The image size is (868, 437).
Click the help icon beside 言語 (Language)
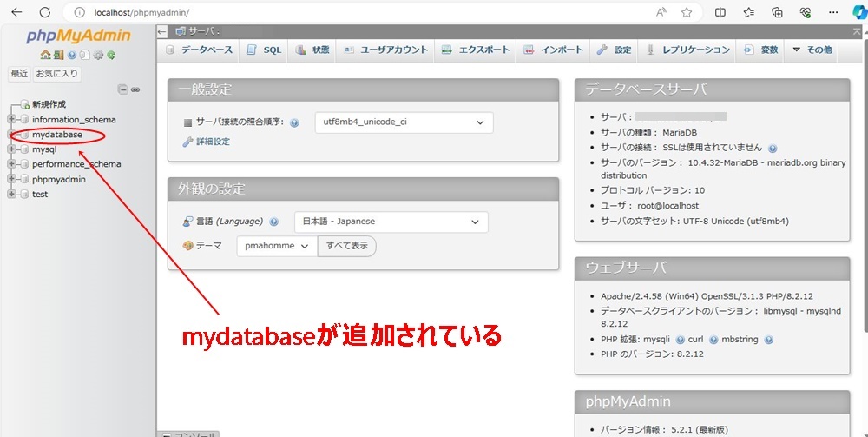tap(273, 222)
